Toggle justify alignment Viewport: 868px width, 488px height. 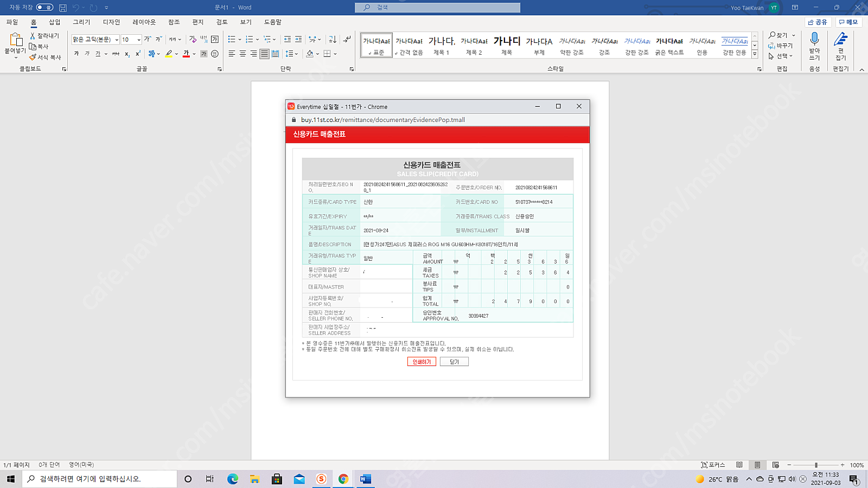click(264, 54)
